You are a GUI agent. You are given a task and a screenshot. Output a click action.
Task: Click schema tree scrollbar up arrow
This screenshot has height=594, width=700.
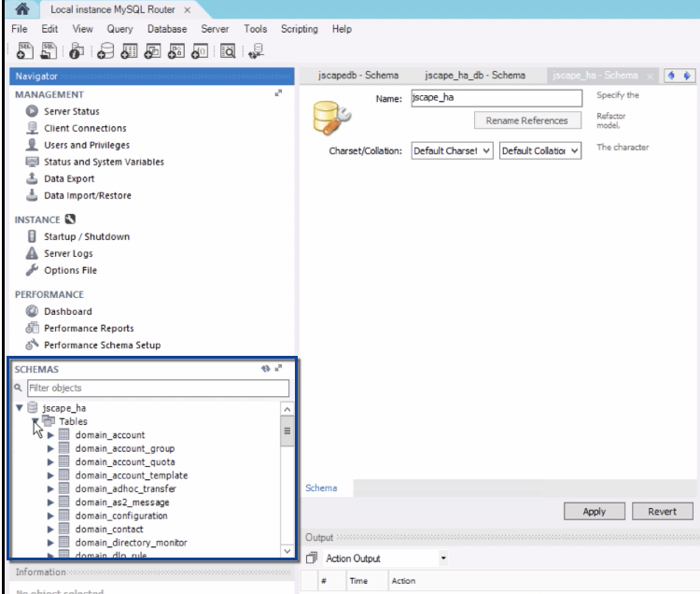[287, 409]
